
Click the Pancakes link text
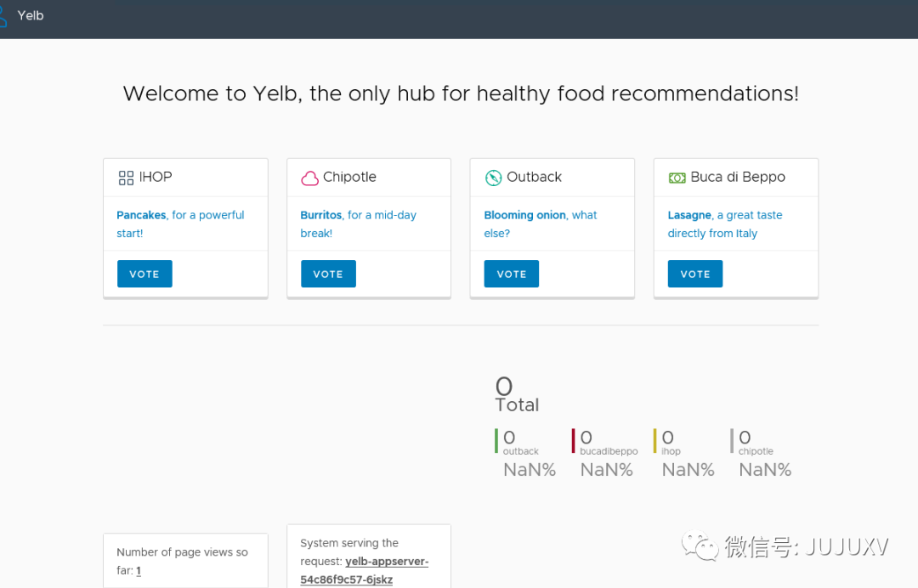(141, 215)
